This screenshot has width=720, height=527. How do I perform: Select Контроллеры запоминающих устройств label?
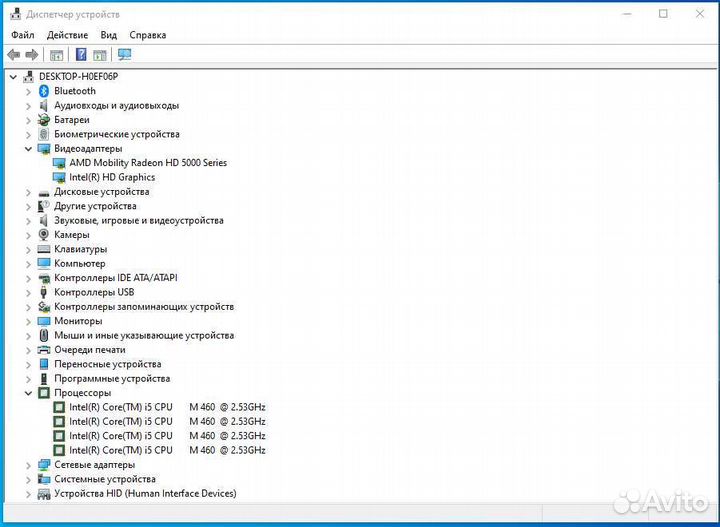[144, 307]
